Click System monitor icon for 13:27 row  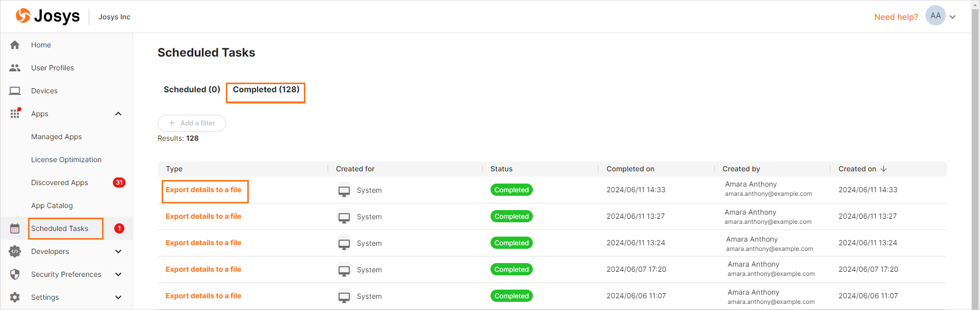click(x=344, y=217)
